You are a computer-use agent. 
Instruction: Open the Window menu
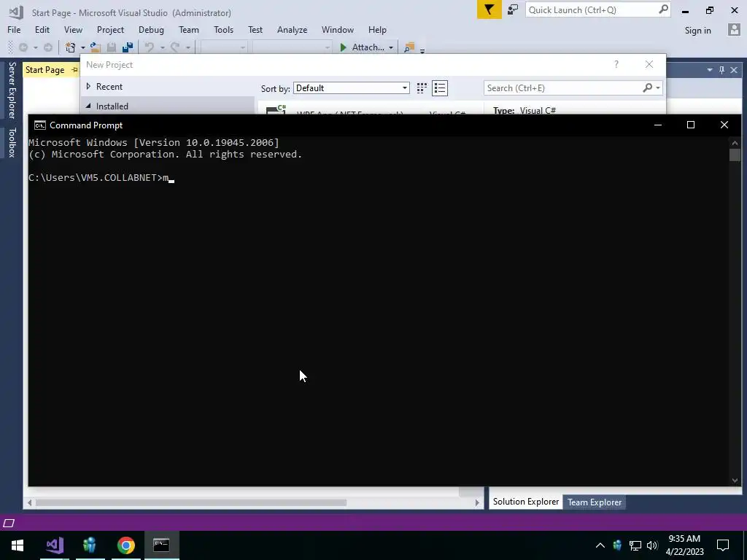coord(337,29)
